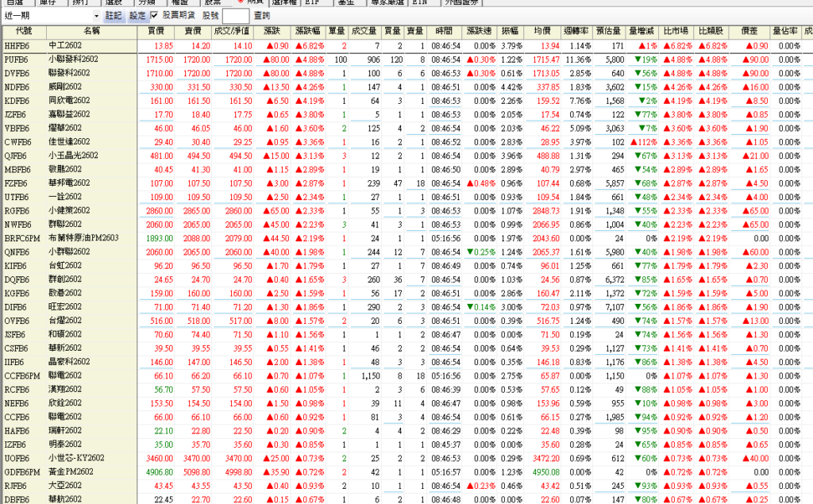The width and height of the screenshot is (813, 504).
Task: Open the 近一期 contract period dropdown
Action: (96, 16)
